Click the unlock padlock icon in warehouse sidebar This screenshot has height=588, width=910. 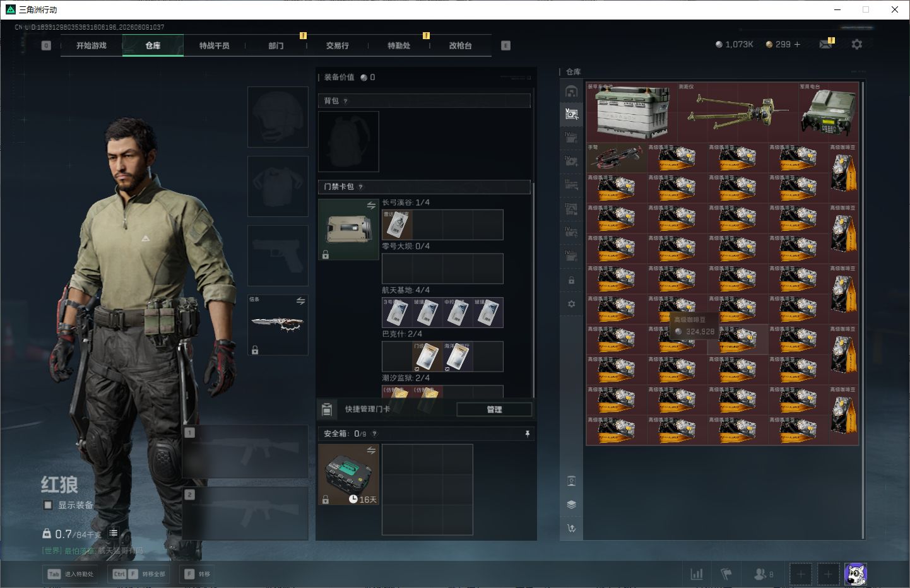tap(571, 280)
